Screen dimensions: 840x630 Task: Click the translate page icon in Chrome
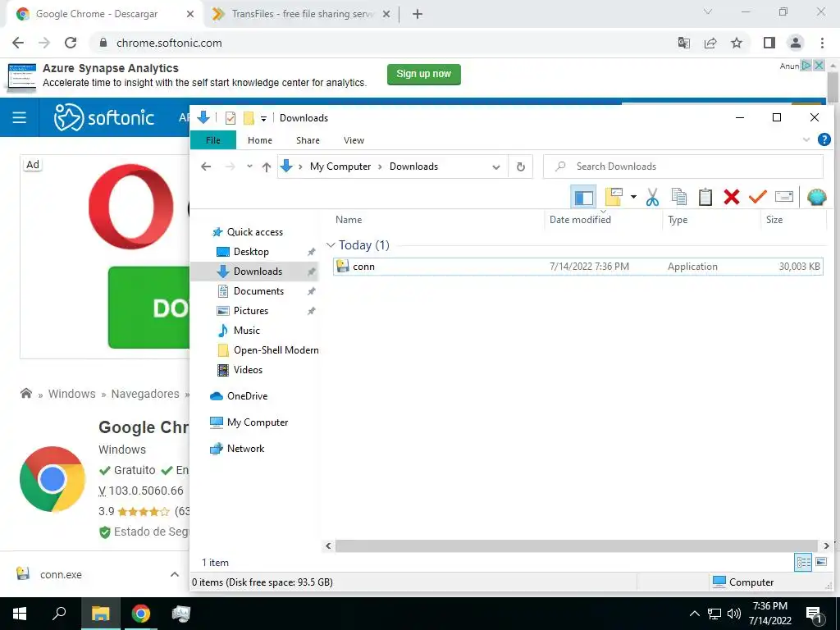point(684,43)
